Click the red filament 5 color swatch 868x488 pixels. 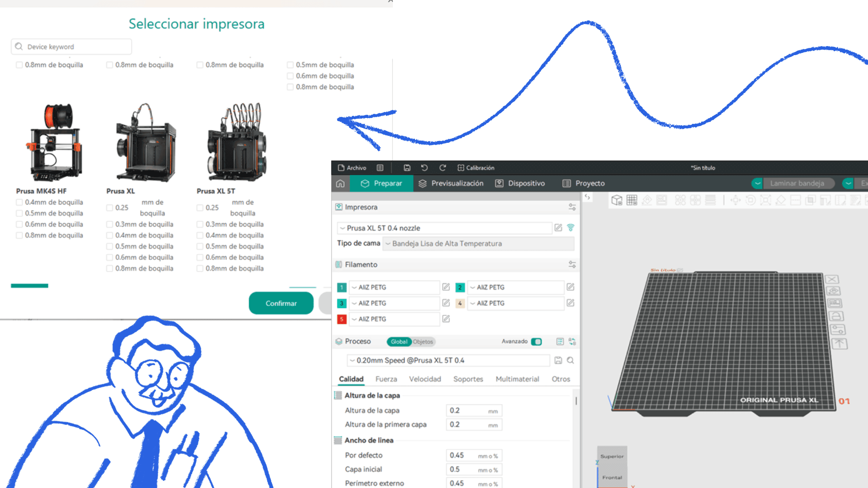pos(342,319)
